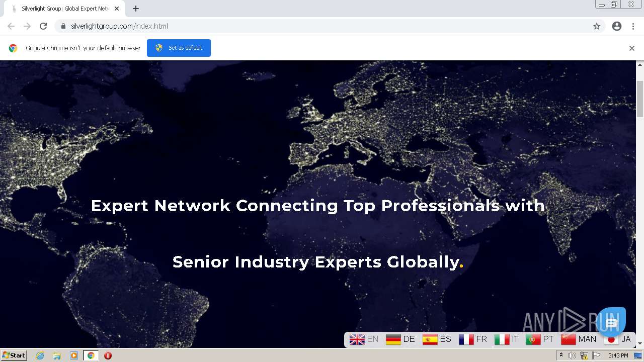The height and width of the screenshot is (362, 644).
Task: Click headline "Expert Network Connecting Top Professionals with"
Action: tap(317, 206)
